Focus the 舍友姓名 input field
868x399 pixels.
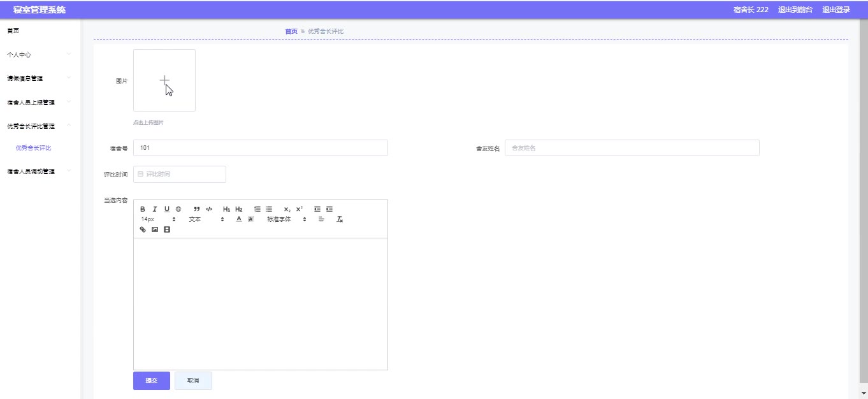coord(632,148)
